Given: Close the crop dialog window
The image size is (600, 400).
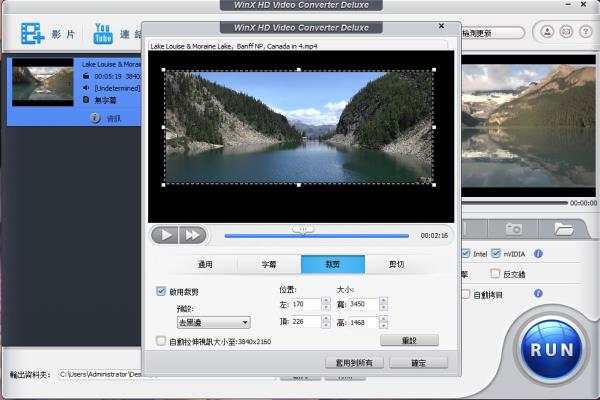Looking at the screenshot, I should click(x=441, y=26).
